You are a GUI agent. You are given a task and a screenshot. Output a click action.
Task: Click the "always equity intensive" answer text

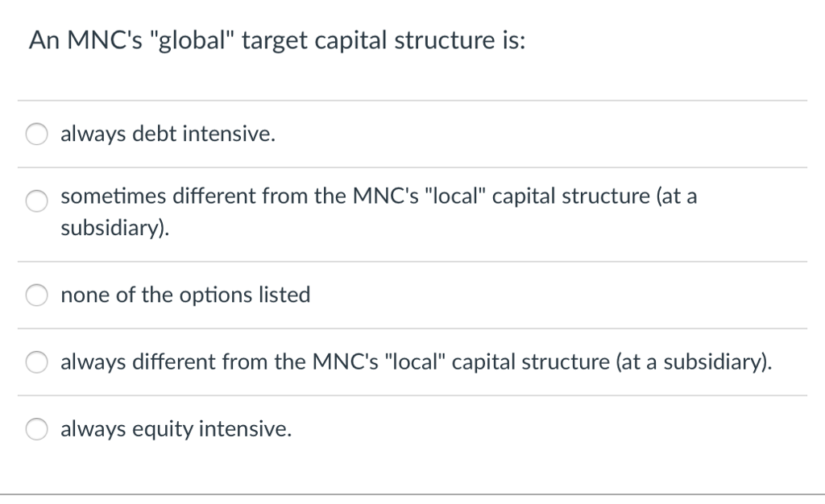(176, 429)
